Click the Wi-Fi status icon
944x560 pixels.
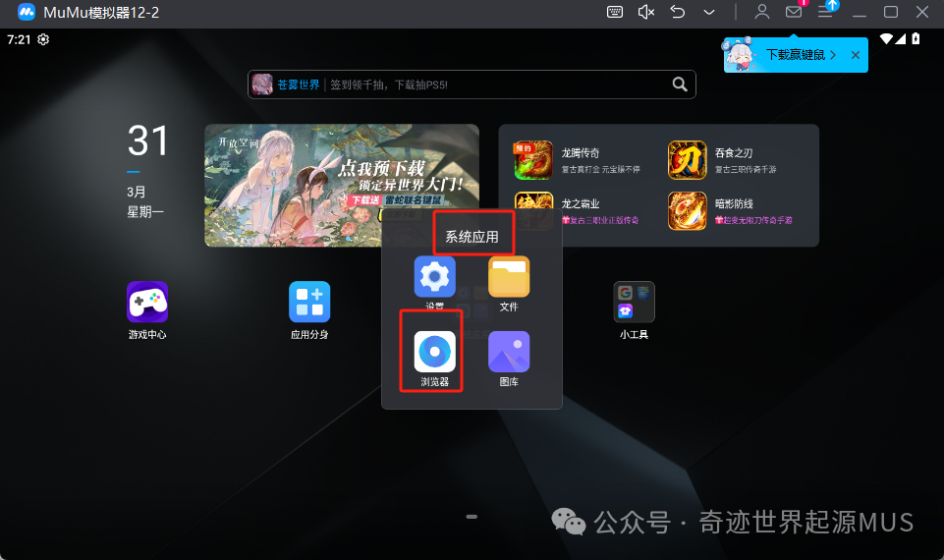(886, 39)
